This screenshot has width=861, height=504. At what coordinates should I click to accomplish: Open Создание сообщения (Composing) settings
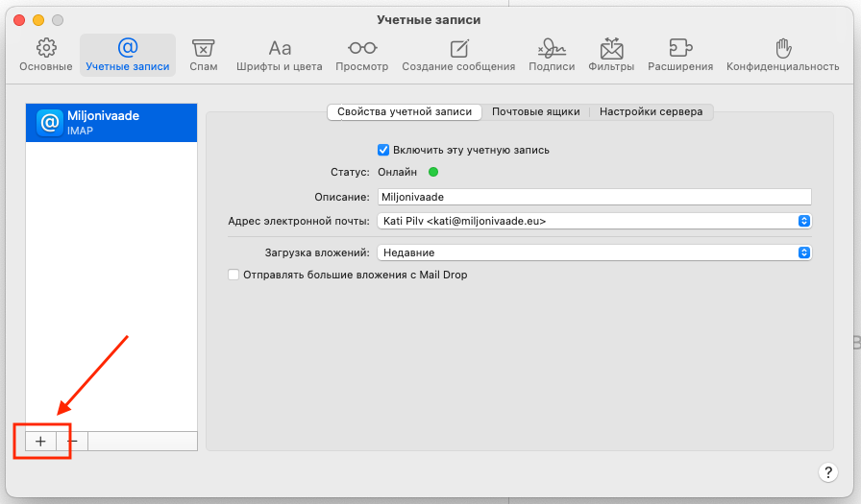click(x=458, y=55)
